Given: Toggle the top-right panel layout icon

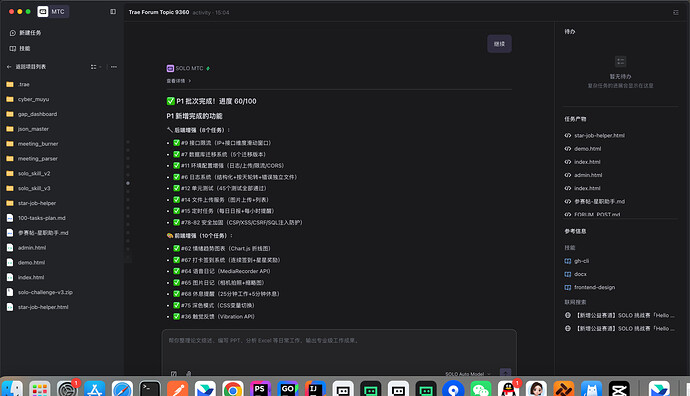Looking at the screenshot, I should pos(676,12).
